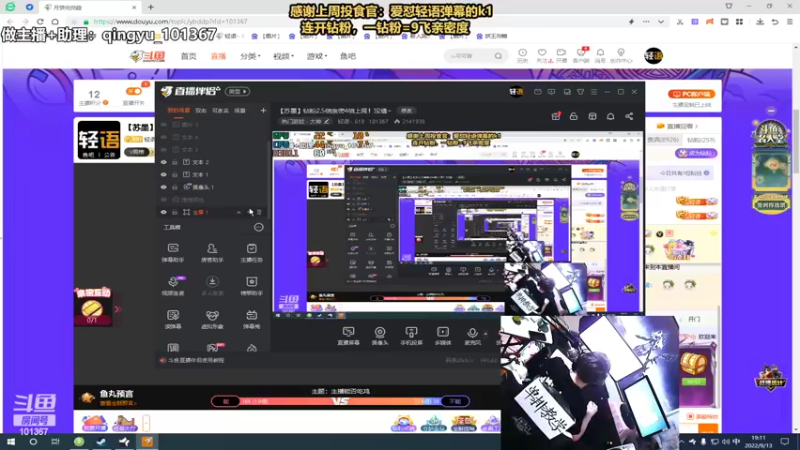Open the 虚拟形象 tool icon
This screenshot has width=800, height=450.
point(212,319)
